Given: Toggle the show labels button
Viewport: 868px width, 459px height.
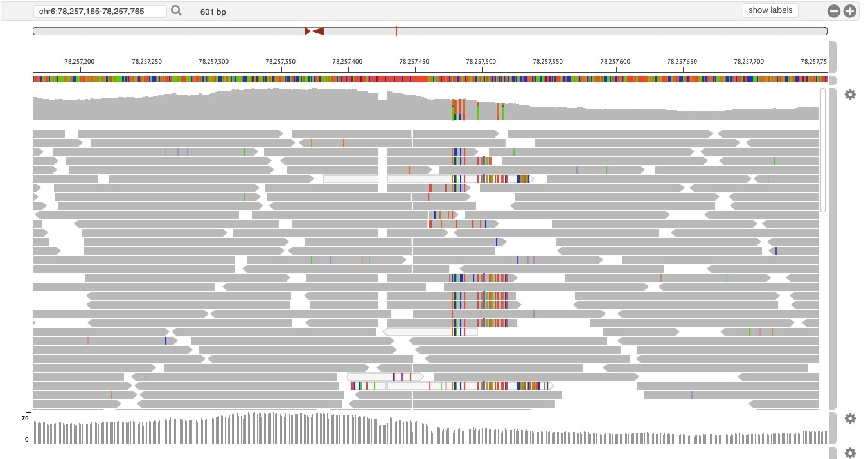Looking at the screenshot, I should coord(770,10).
